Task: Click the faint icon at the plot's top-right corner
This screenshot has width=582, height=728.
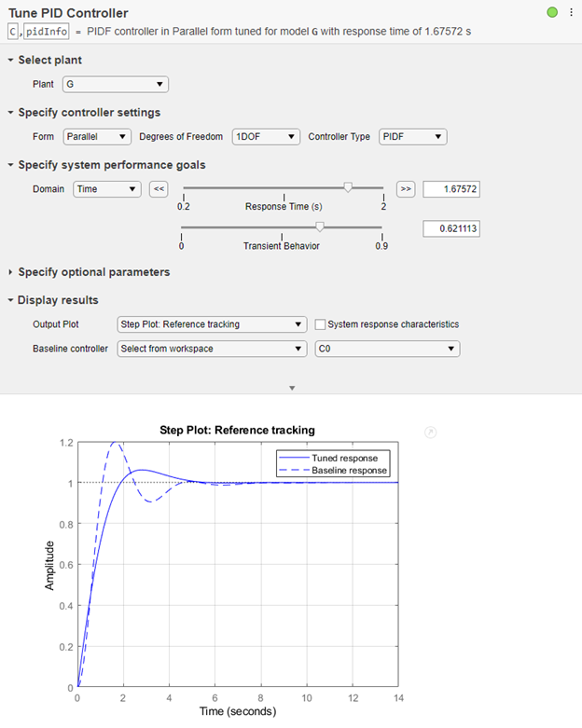Action: (429, 432)
